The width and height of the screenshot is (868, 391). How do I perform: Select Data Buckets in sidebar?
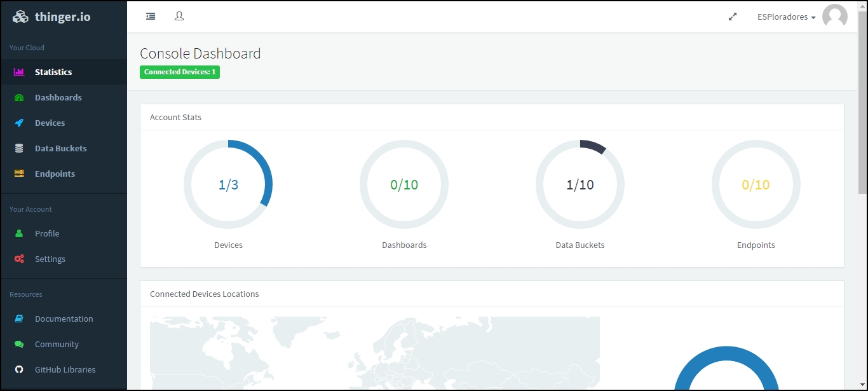pos(64,148)
